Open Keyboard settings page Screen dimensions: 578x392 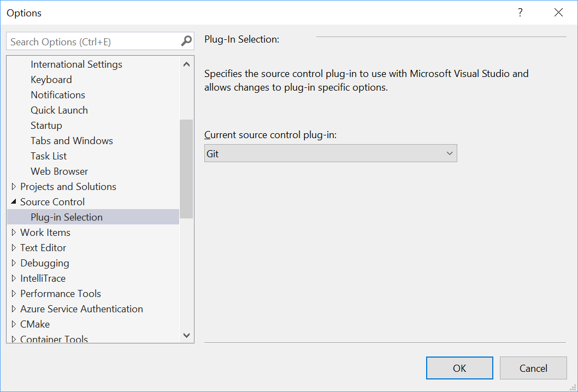point(51,80)
